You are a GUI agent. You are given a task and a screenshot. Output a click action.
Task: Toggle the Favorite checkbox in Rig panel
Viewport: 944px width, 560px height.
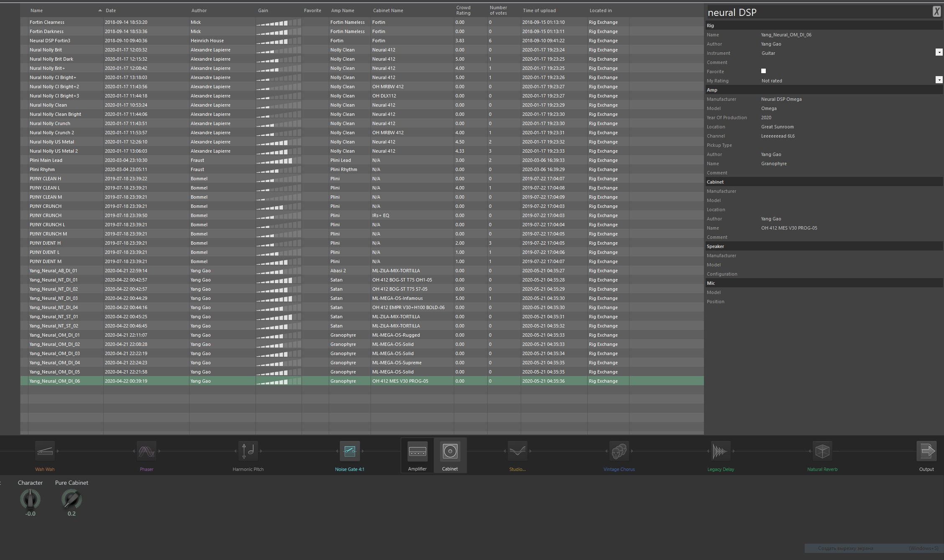[763, 71]
